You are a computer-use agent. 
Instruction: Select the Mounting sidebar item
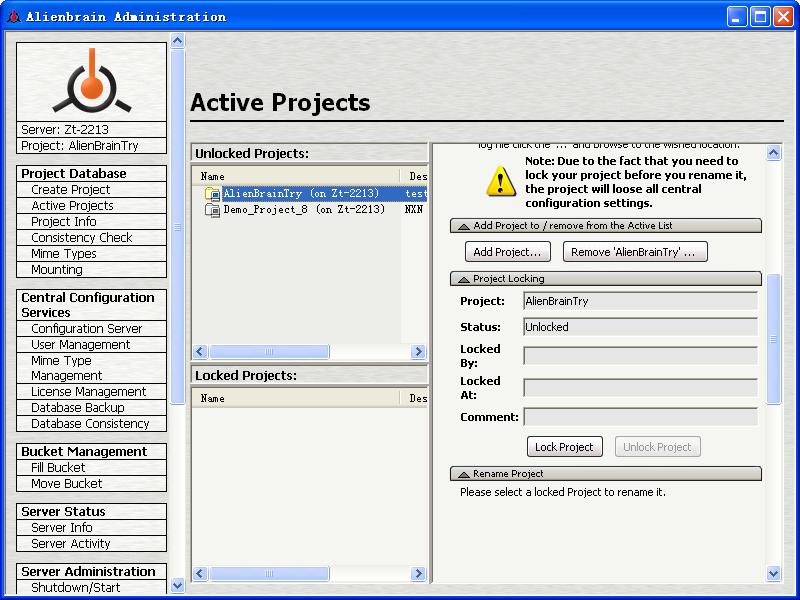[x=92, y=269]
